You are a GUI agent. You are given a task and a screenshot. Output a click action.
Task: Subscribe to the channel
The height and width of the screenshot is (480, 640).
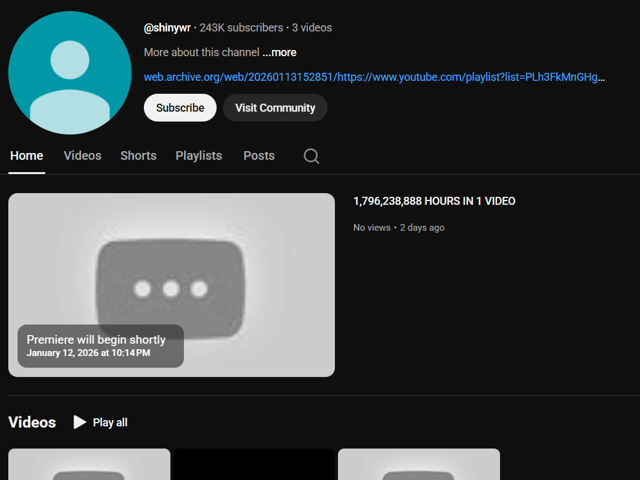tap(180, 108)
